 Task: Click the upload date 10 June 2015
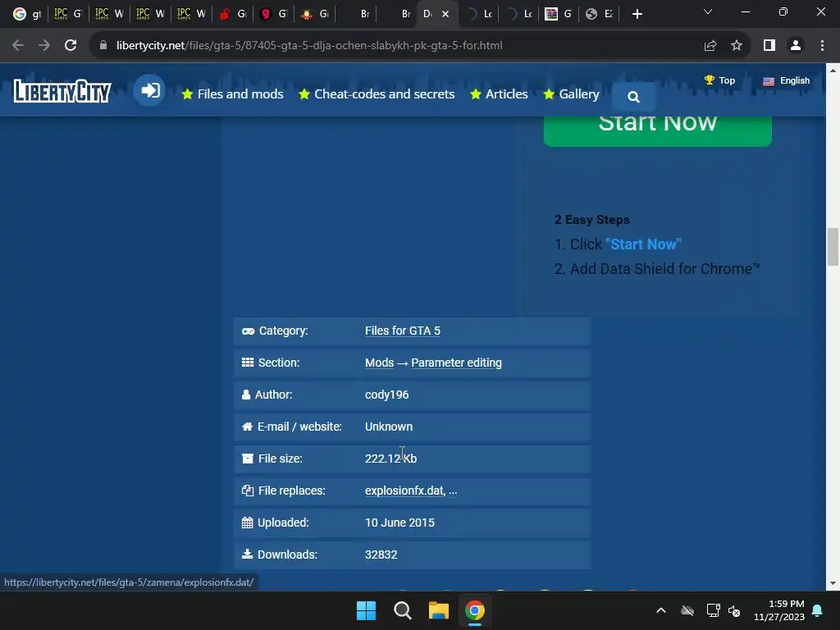[x=399, y=523]
